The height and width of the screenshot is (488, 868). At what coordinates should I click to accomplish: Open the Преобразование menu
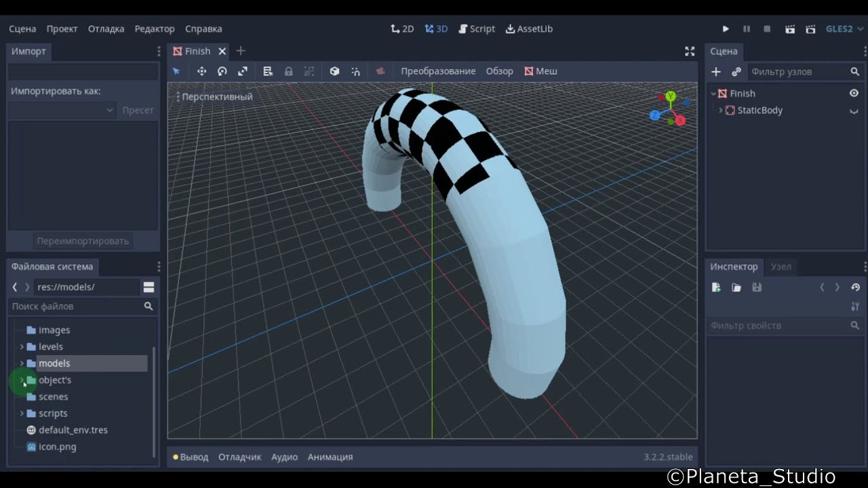pos(438,71)
